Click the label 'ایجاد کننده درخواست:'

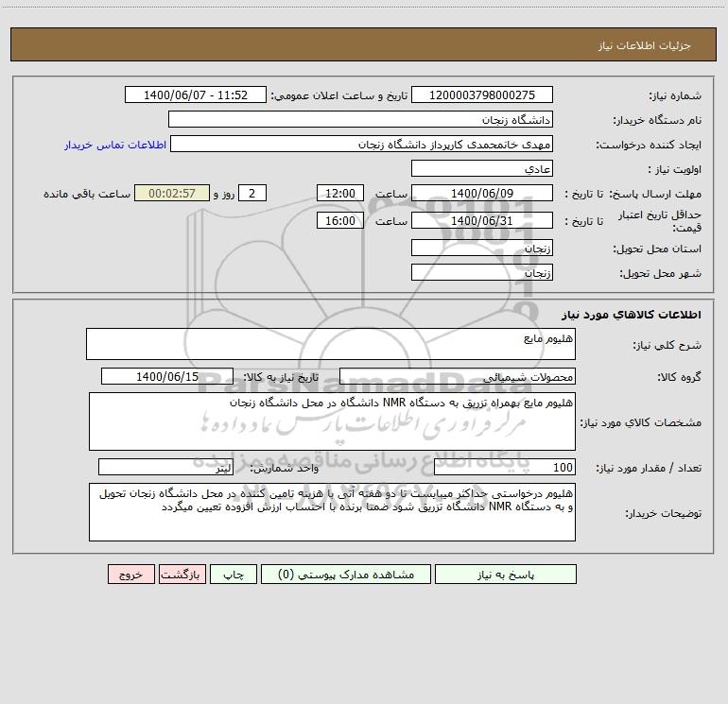649,145
